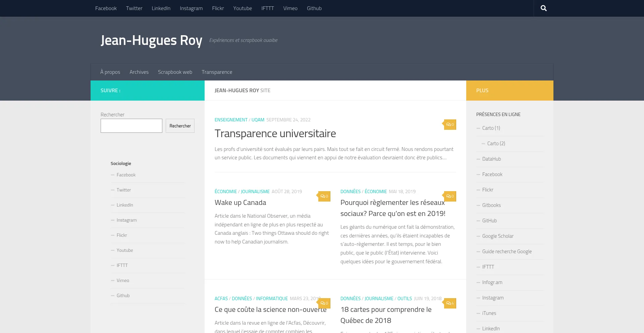The height and width of the screenshot is (333, 644).
Task: Open the search magnifier icon in top bar
Action: click(x=543, y=8)
